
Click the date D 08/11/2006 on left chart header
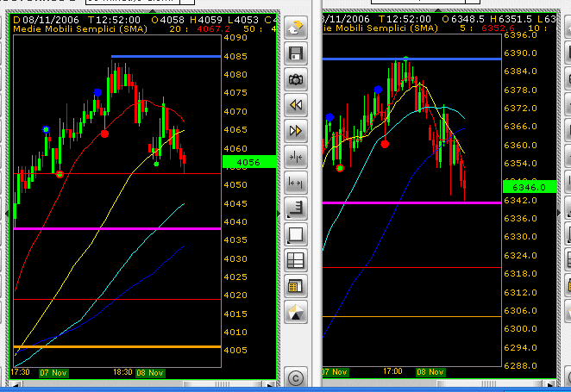47,20
